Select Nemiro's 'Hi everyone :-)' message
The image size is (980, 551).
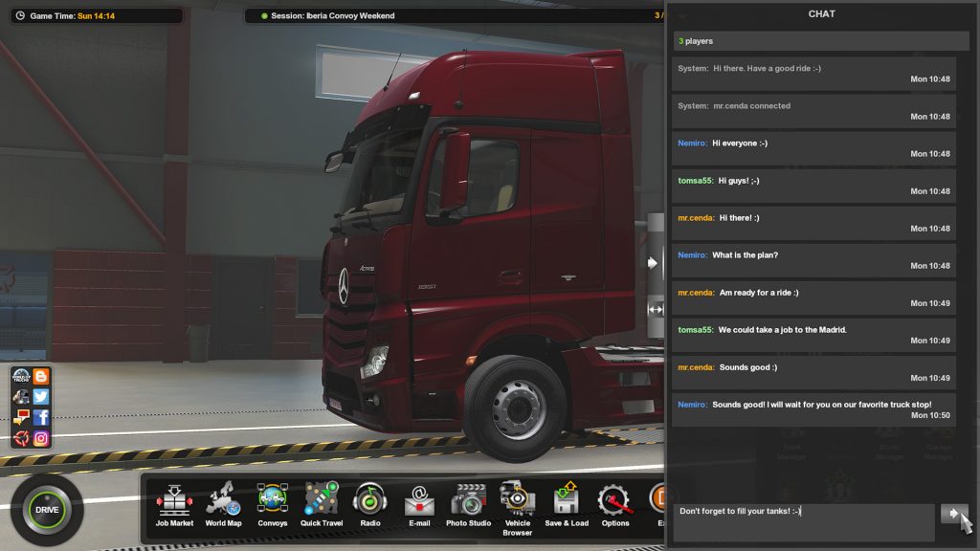813,148
